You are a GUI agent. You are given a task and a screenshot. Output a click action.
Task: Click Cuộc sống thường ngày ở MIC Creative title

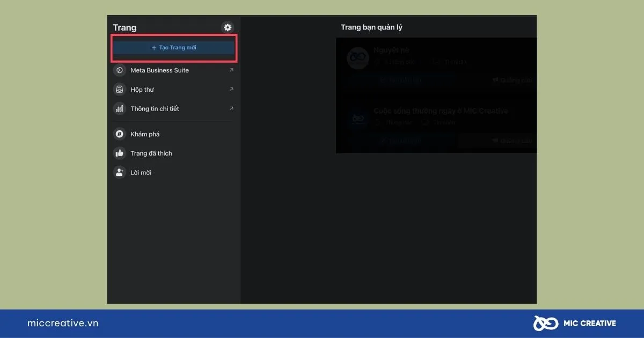tap(440, 111)
